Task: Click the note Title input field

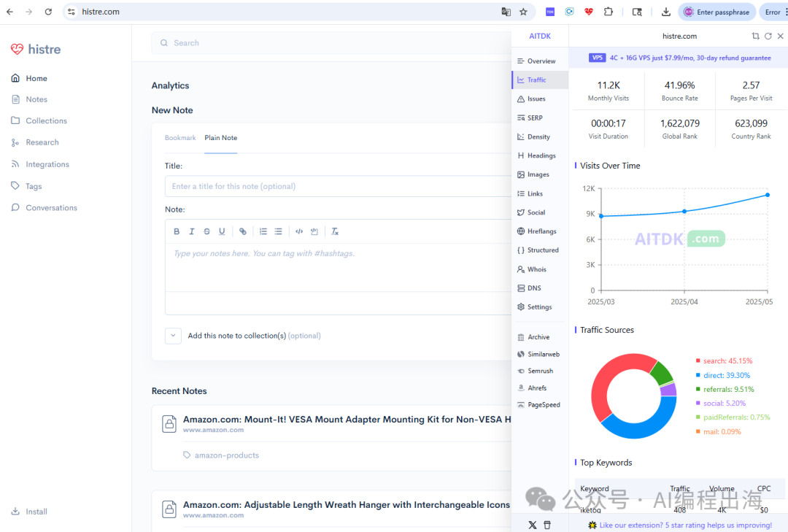Action: coord(337,186)
